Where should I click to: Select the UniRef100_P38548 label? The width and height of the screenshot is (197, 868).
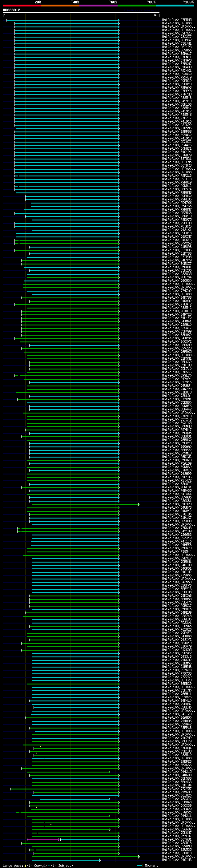(177, 98)
